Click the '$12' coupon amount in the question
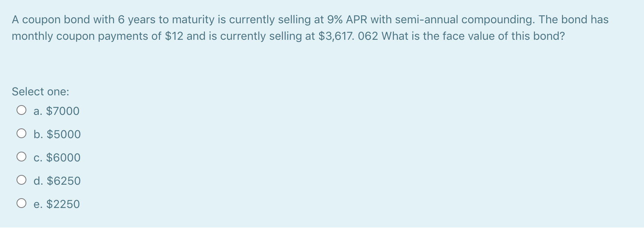 click(174, 36)
